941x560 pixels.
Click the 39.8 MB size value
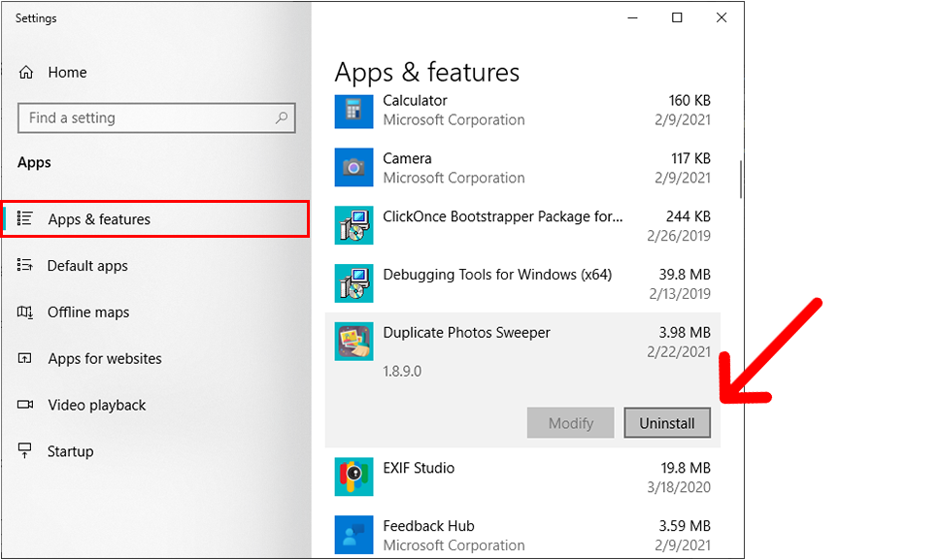[x=685, y=275]
